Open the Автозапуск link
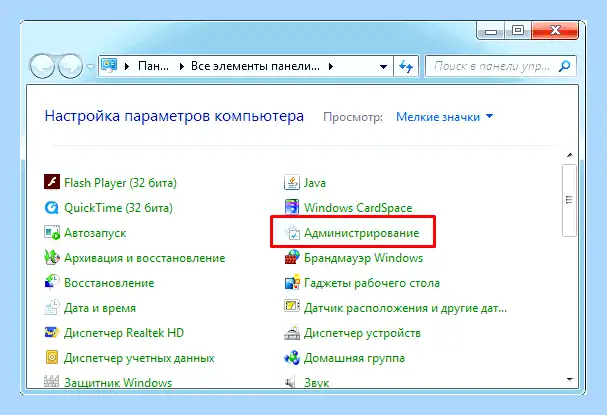This screenshot has height=415, width=607. [95, 233]
